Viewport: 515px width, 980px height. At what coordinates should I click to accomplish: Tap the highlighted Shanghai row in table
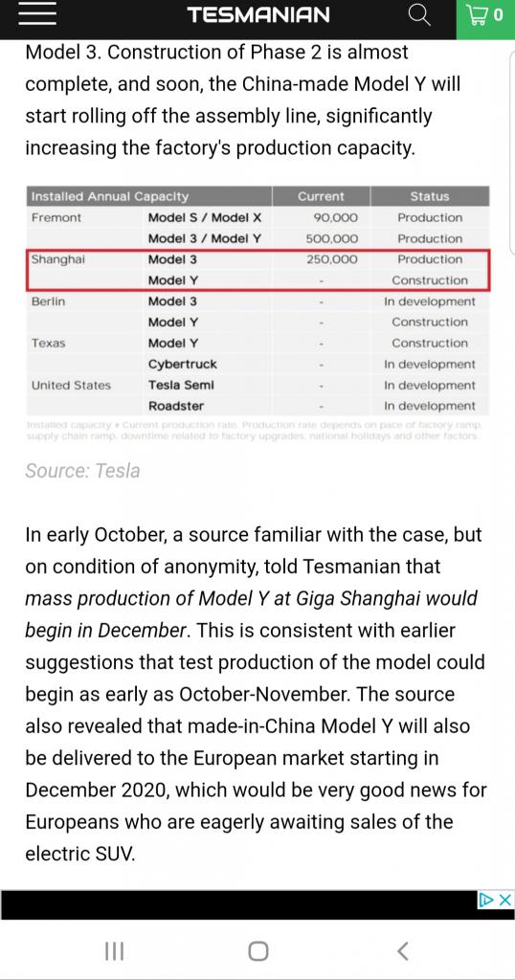tap(257, 270)
